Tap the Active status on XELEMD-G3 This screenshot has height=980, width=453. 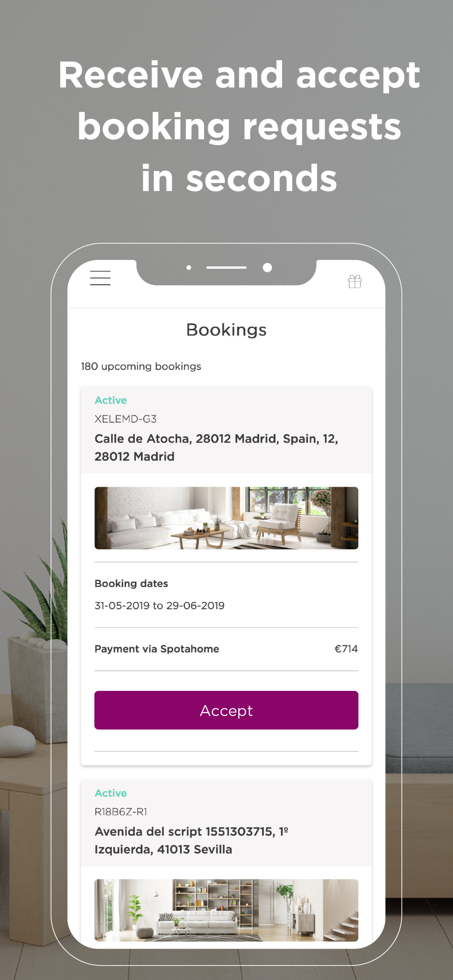pyautogui.click(x=111, y=400)
